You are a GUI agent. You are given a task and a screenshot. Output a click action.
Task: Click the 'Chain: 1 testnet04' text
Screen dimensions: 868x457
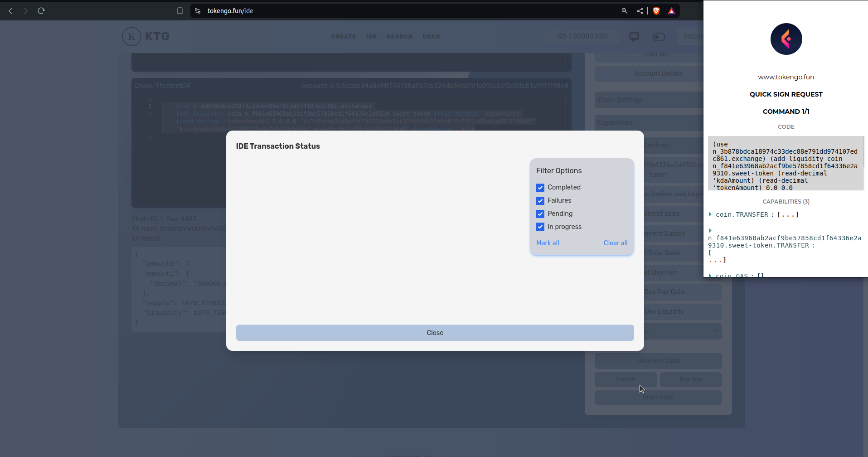click(162, 86)
